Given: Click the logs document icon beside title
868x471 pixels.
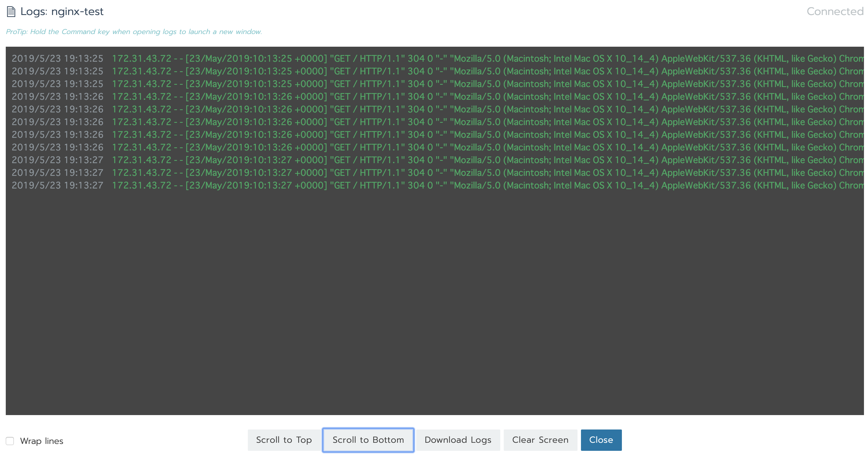Looking at the screenshot, I should click(x=11, y=12).
